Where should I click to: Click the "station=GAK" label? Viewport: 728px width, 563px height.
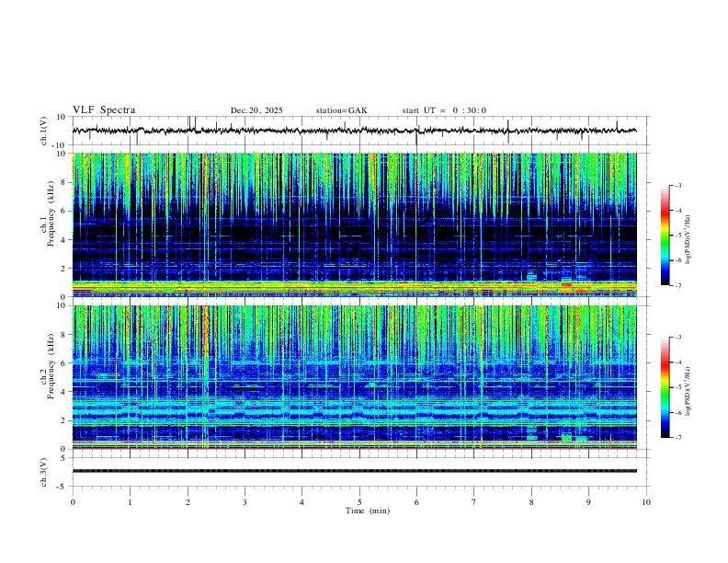[x=341, y=110]
